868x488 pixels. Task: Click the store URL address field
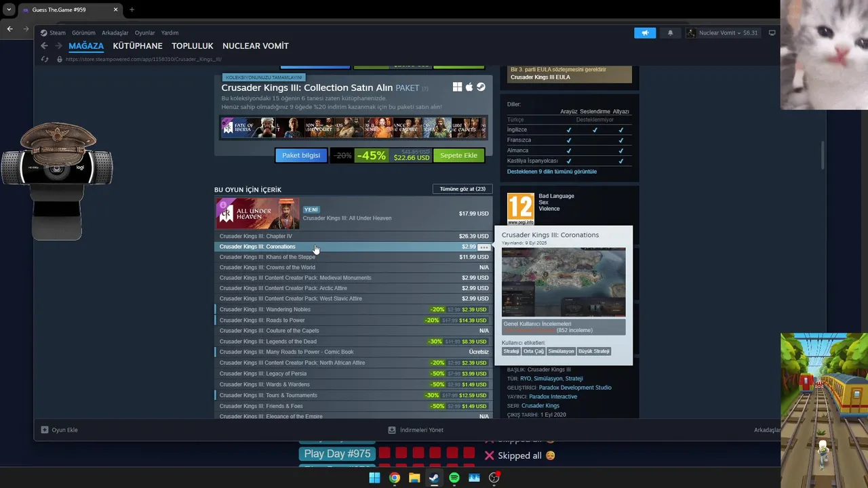click(x=144, y=59)
